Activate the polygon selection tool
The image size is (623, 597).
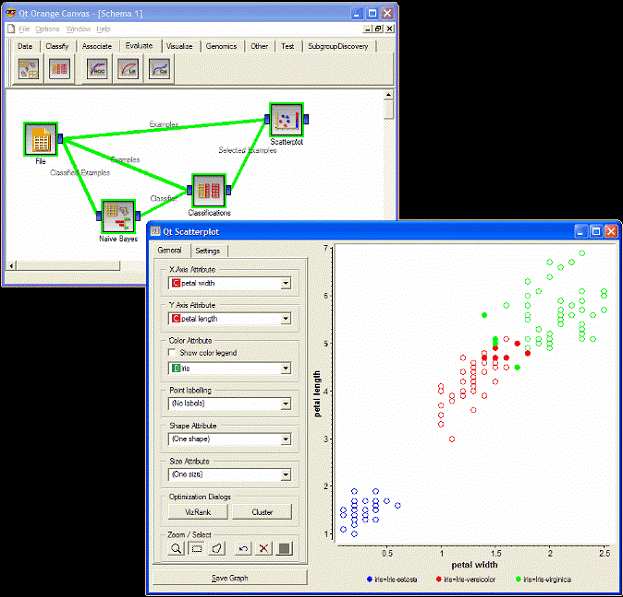219,549
